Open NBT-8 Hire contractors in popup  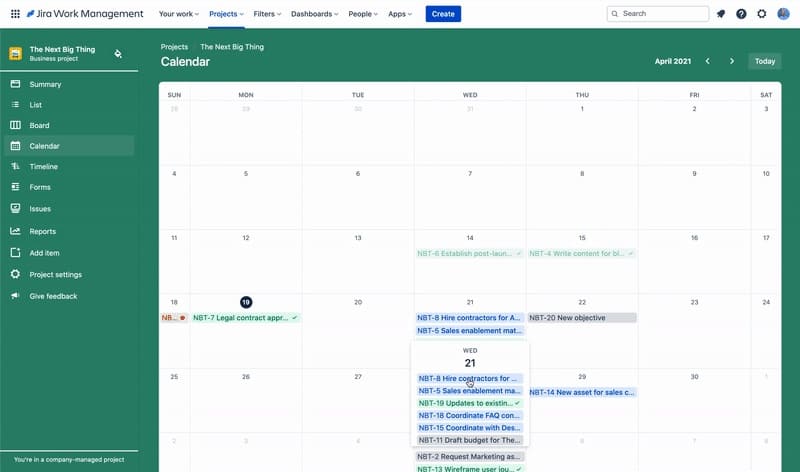pos(470,379)
